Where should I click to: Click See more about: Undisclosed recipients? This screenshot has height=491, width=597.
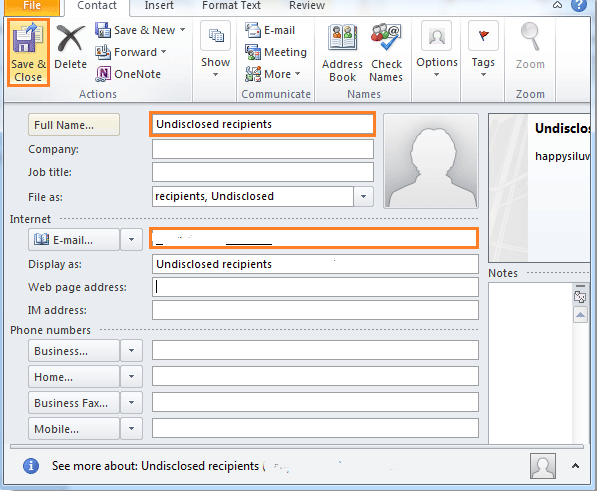point(155,466)
